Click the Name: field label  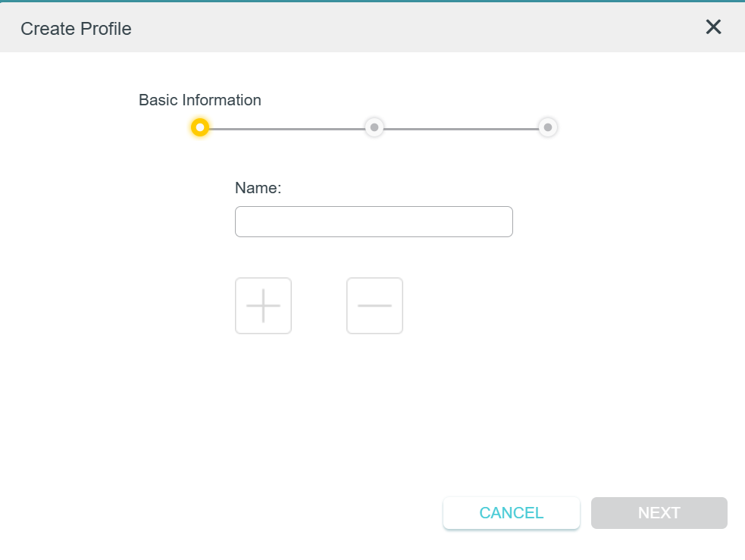258,188
